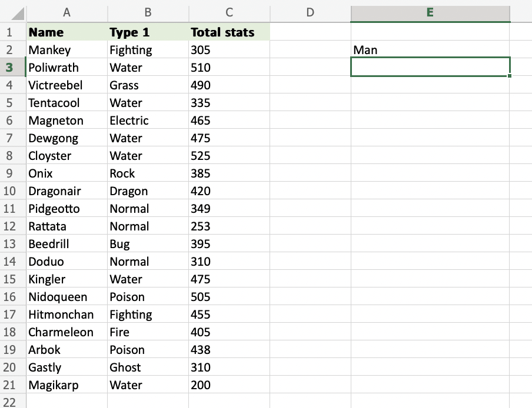Viewport: 532px width, 408px height.
Task: Select the Fighting type cell for Hitmonchan
Action: tap(147, 314)
